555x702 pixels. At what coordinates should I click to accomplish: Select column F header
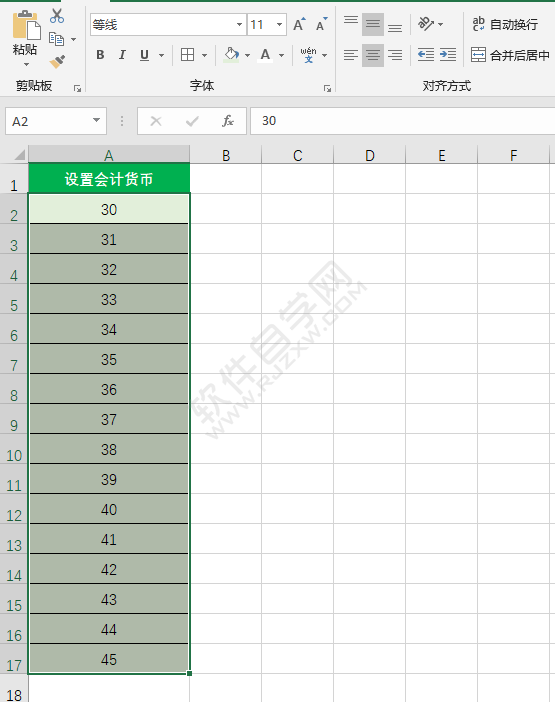coord(513,155)
